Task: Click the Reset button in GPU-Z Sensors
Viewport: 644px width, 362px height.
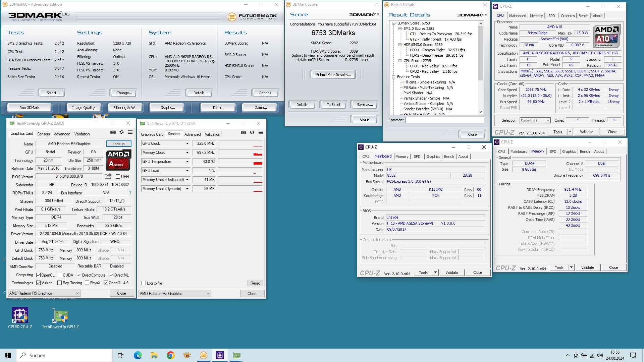Action: pos(255,283)
